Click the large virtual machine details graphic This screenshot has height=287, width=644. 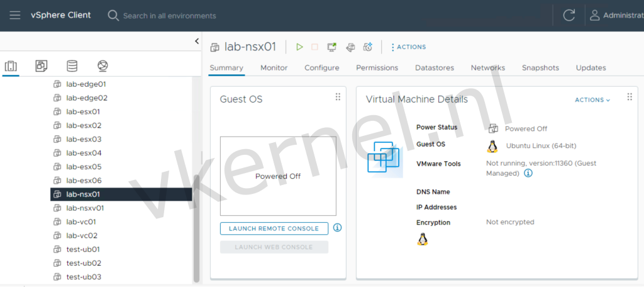(x=385, y=159)
